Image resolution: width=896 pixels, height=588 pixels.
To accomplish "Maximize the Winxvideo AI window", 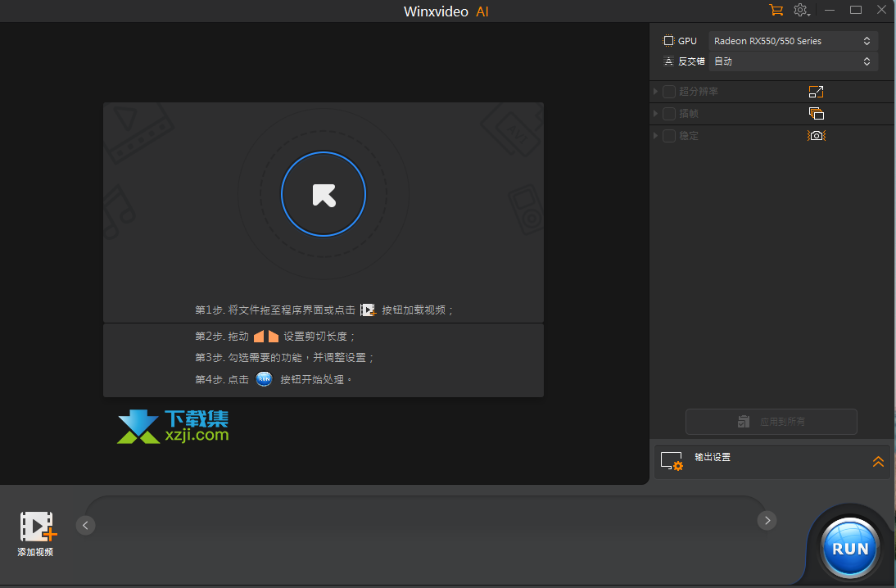I will (855, 10).
